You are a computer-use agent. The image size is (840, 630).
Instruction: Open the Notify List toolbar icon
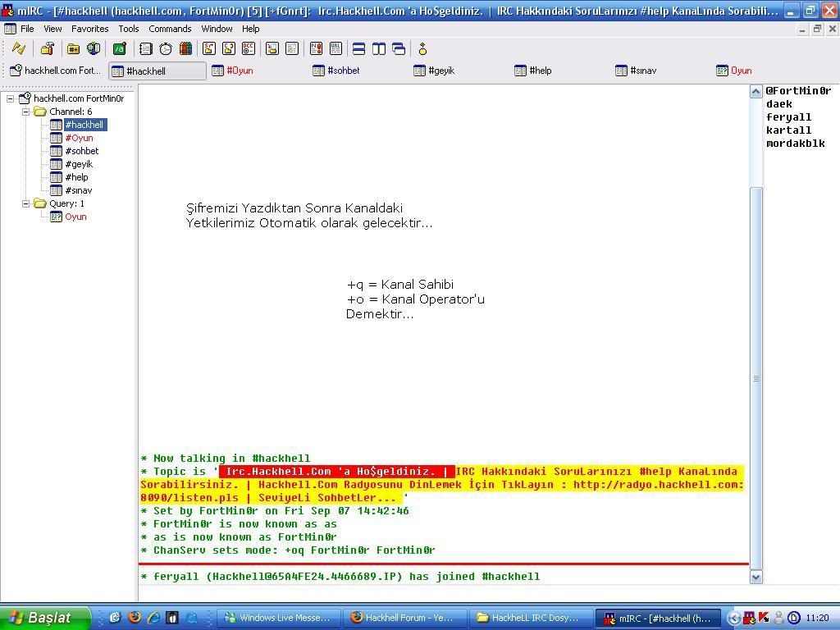(316, 49)
